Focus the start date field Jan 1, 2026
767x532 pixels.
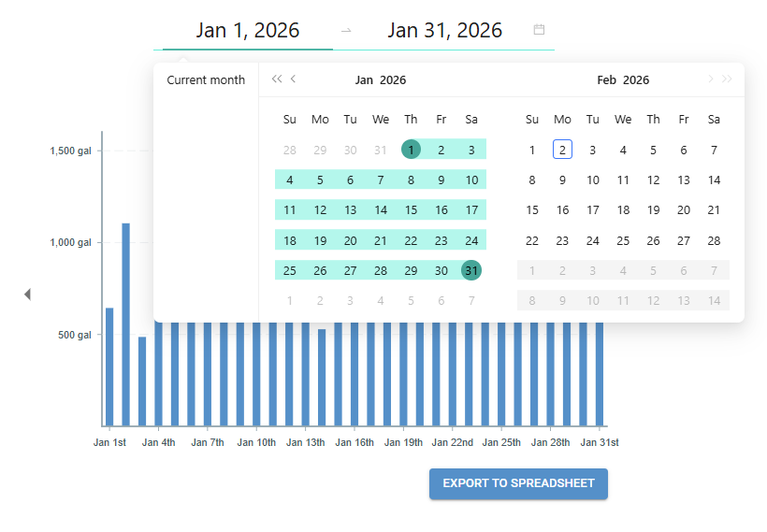[x=248, y=30]
